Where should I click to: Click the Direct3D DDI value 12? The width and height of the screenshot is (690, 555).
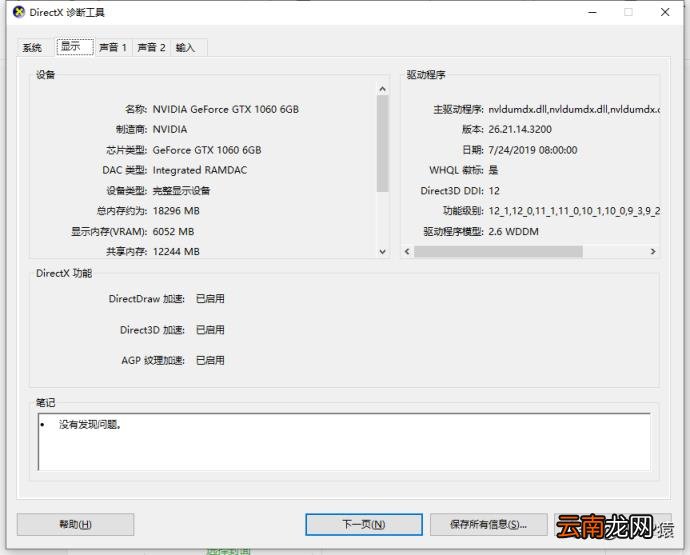(x=494, y=191)
